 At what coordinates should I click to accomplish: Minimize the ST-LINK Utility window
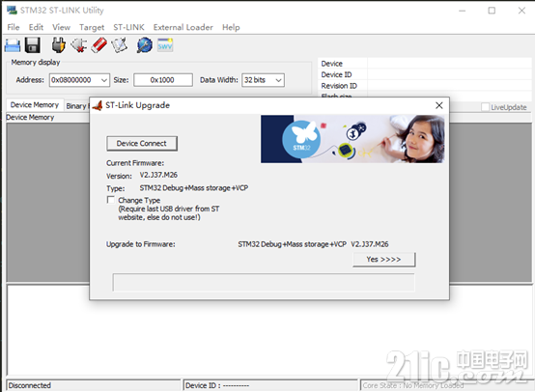(x=462, y=11)
